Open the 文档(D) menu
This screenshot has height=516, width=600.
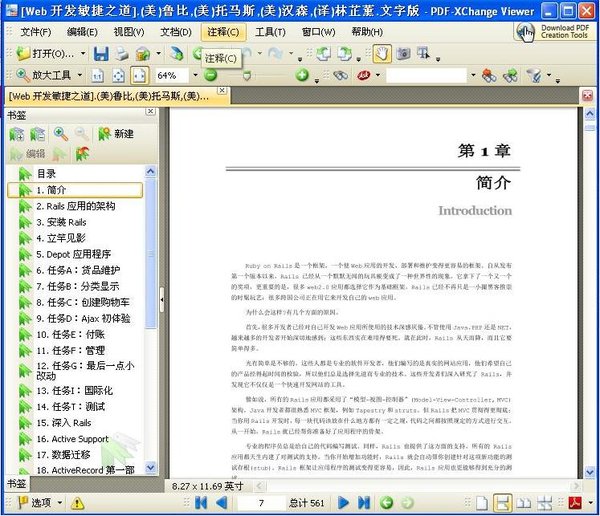[176, 32]
